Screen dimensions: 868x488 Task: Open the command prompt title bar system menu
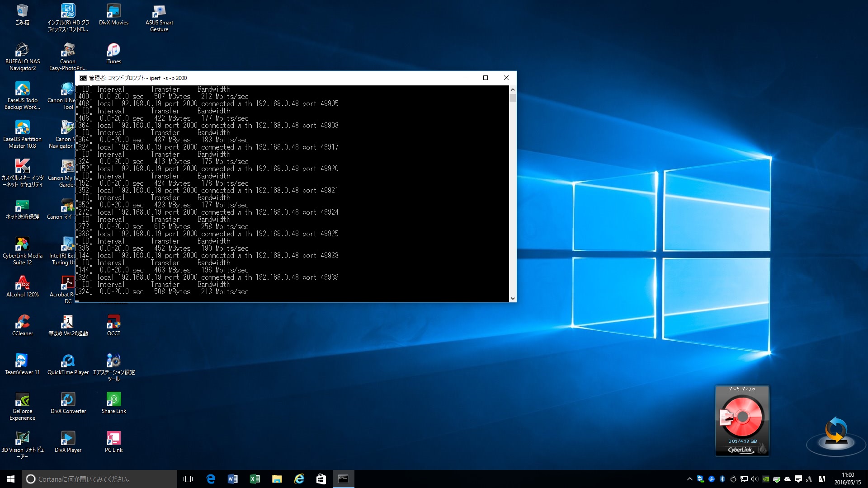click(x=83, y=78)
